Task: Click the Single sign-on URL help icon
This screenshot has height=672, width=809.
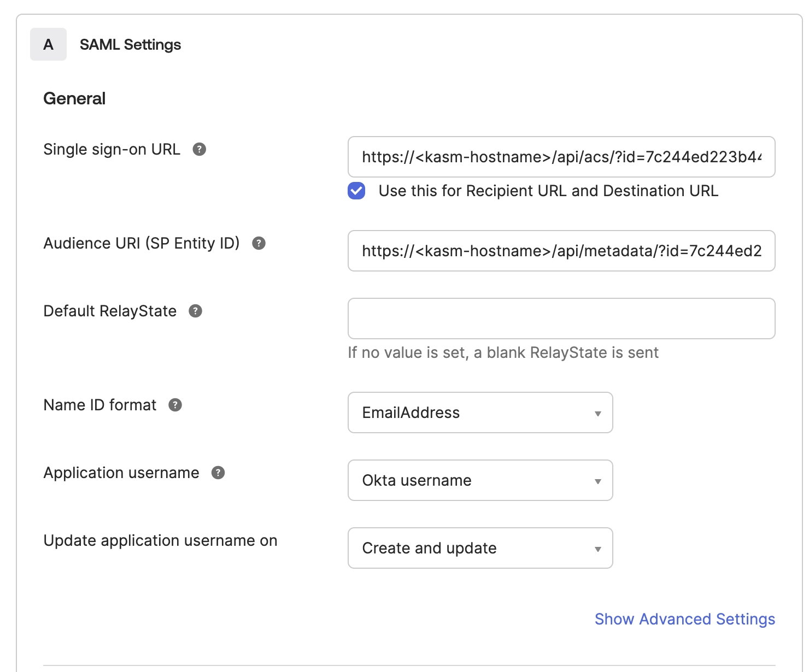Action: (200, 149)
